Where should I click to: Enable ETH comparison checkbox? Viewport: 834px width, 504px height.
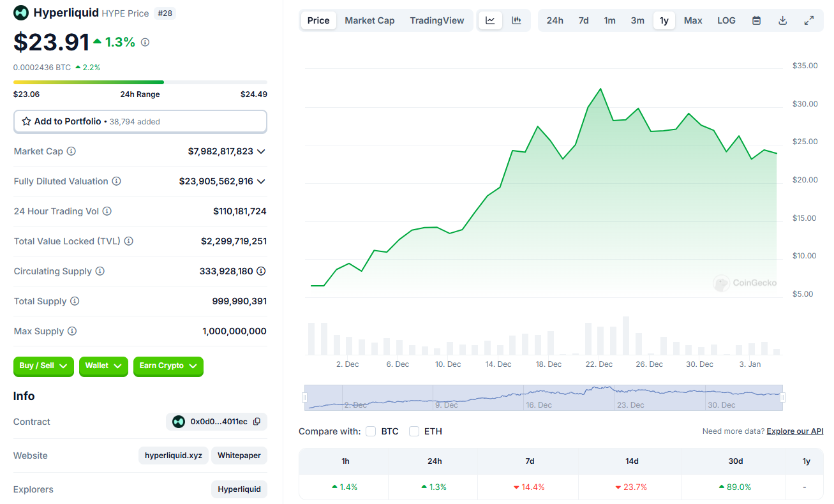(x=414, y=431)
